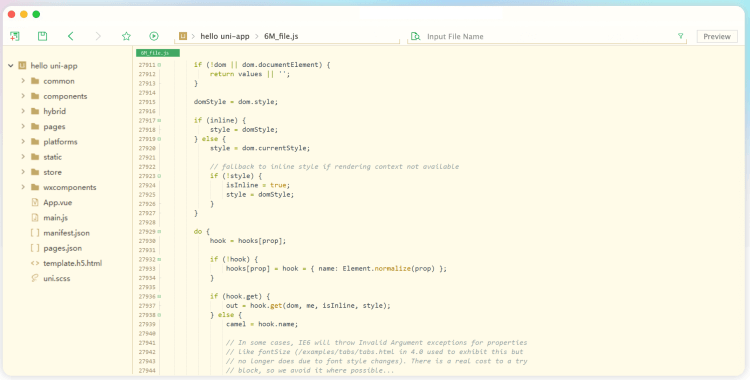Open manifest.json in the file tree
The height and width of the screenshot is (380, 750).
tap(66, 233)
